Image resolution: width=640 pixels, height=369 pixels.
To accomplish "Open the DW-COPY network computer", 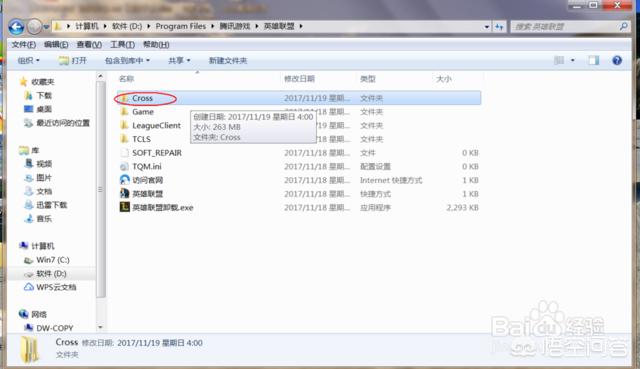I will pos(55,328).
